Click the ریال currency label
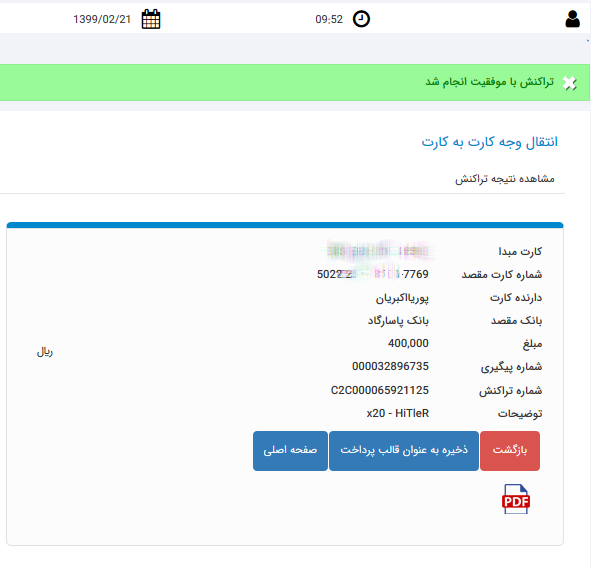 [44, 352]
